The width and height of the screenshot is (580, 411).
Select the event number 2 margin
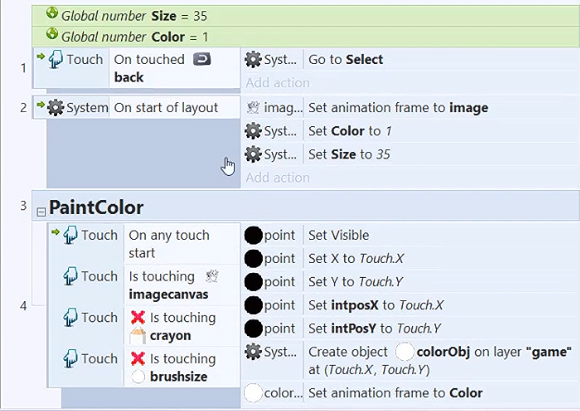23,108
